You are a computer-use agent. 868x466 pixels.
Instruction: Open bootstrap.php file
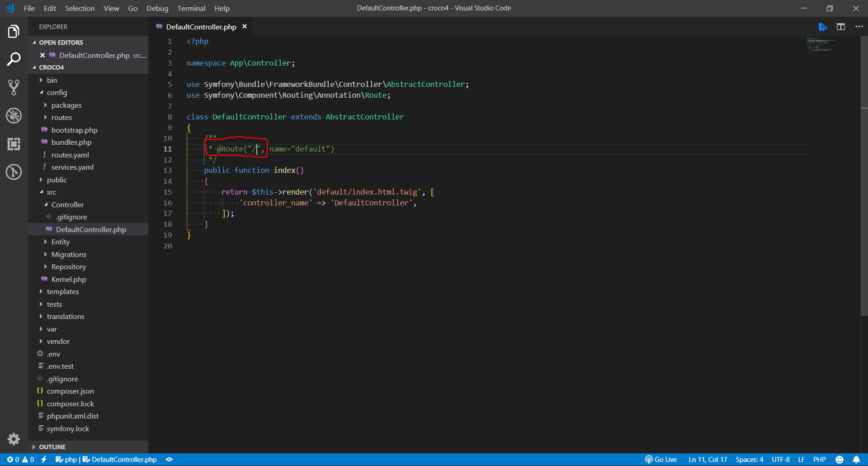point(88,130)
